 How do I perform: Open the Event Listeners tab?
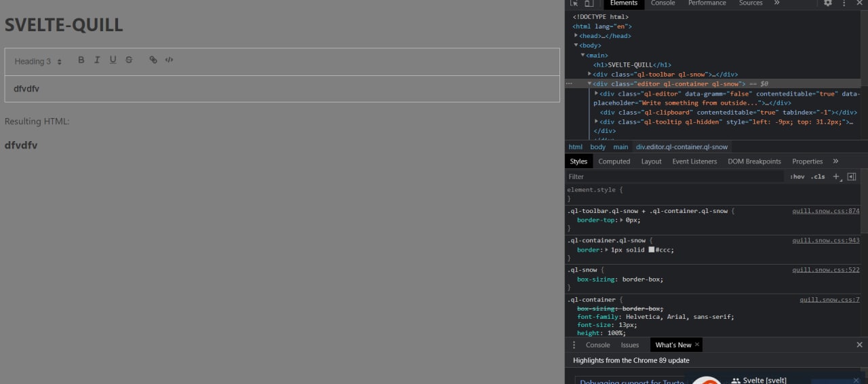coord(694,161)
